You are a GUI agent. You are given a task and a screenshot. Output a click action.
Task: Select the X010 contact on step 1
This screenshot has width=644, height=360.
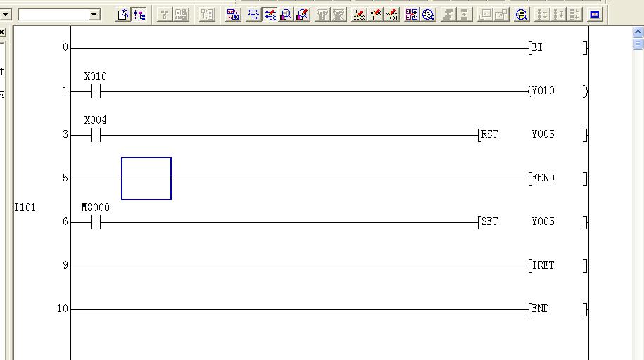[x=96, y=91]
